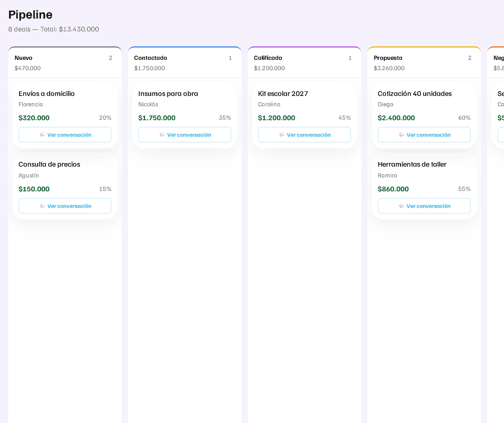Click chat bubble icon on Herramientas de taller
504x423 pixels.
click(402, 206)
